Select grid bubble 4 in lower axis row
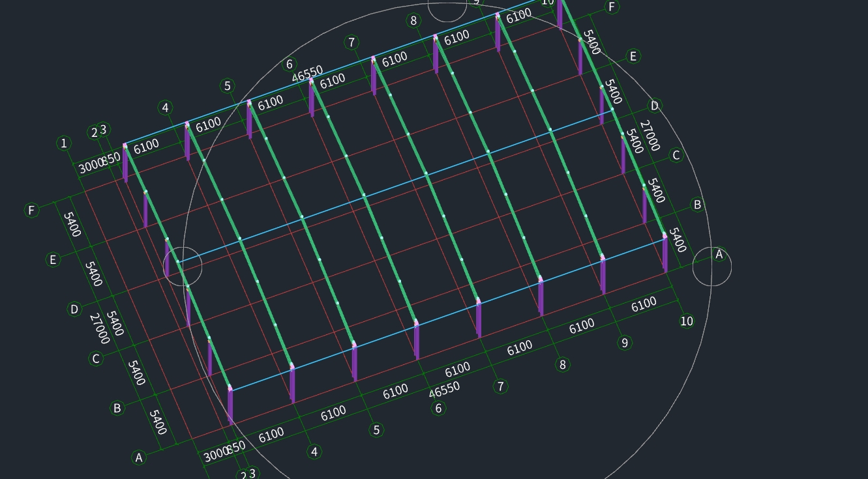This screenshot has height=479, width=868. tap(314, 452)
